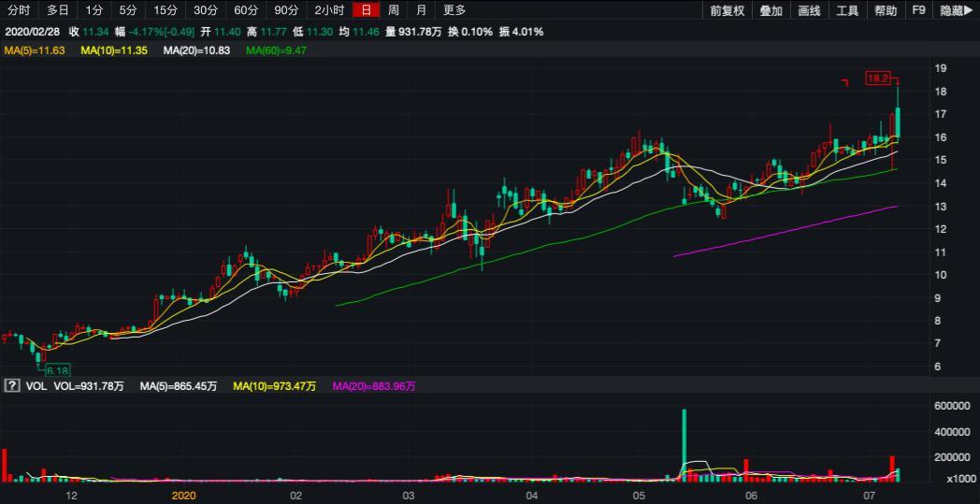Click the 幅 -4.17%[-0.49] change value

[x=155, y=32]
